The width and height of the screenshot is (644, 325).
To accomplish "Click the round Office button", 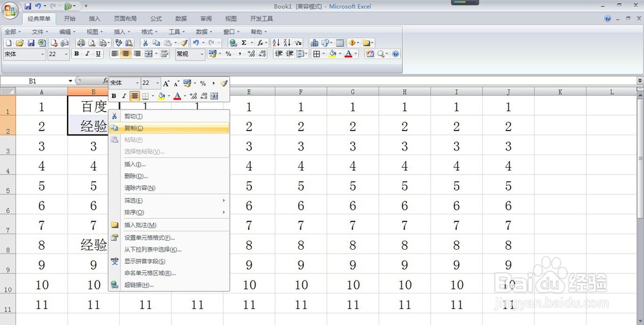I will [10, 10].
